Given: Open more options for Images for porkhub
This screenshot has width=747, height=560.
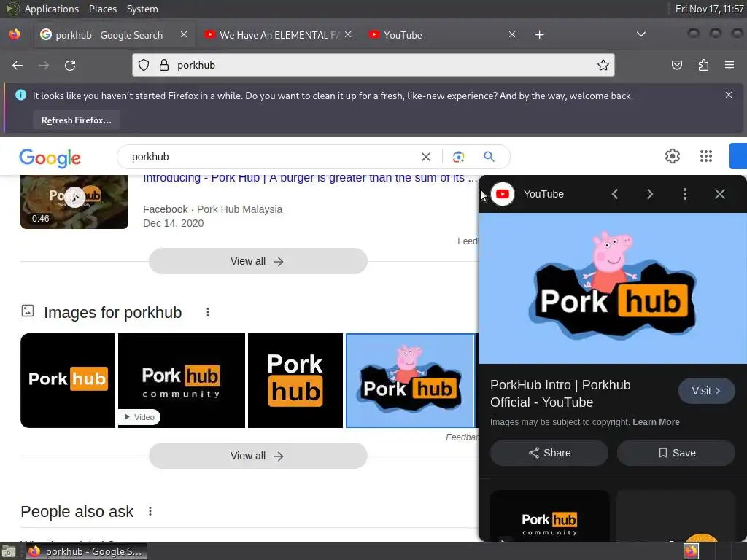Looking at the screenshot, I should coord(208,312).
